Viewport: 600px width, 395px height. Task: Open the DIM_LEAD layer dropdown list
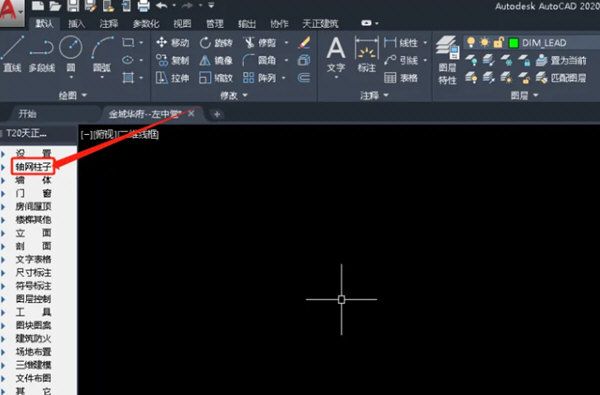point(532,42)
